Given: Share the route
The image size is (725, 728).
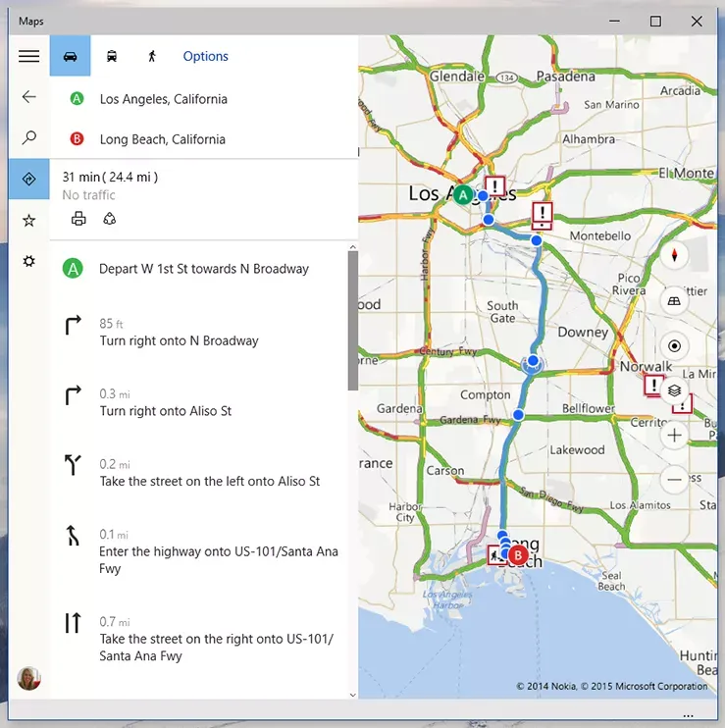Looking at the screenshot, I should [x=110, y=219].
